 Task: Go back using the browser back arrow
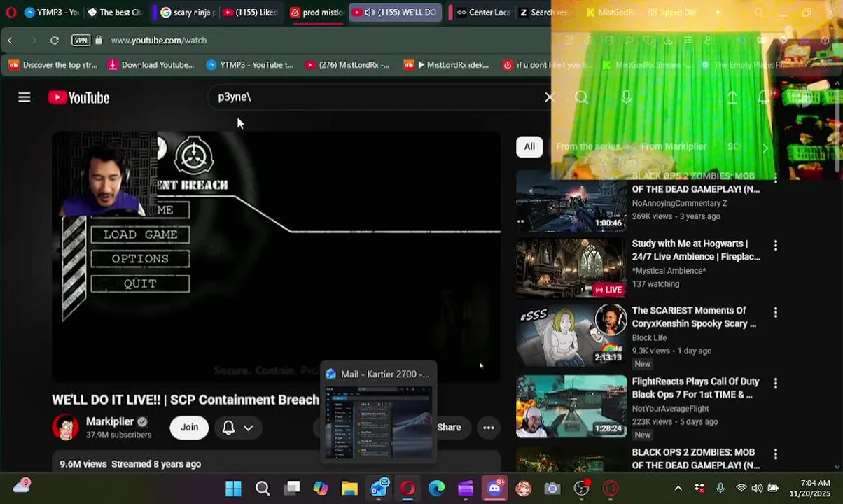pos(10,41)
